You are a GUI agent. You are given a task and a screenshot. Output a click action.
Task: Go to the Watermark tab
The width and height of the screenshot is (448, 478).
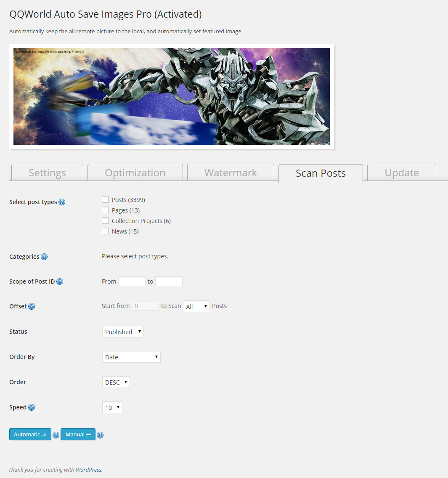[x=231, y=173]
